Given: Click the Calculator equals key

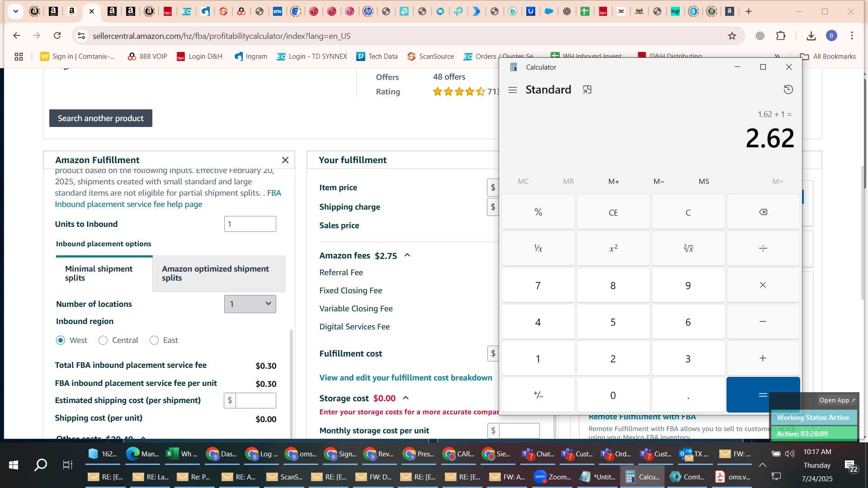Looking at the screenshot, I should (x=763, y=395).
